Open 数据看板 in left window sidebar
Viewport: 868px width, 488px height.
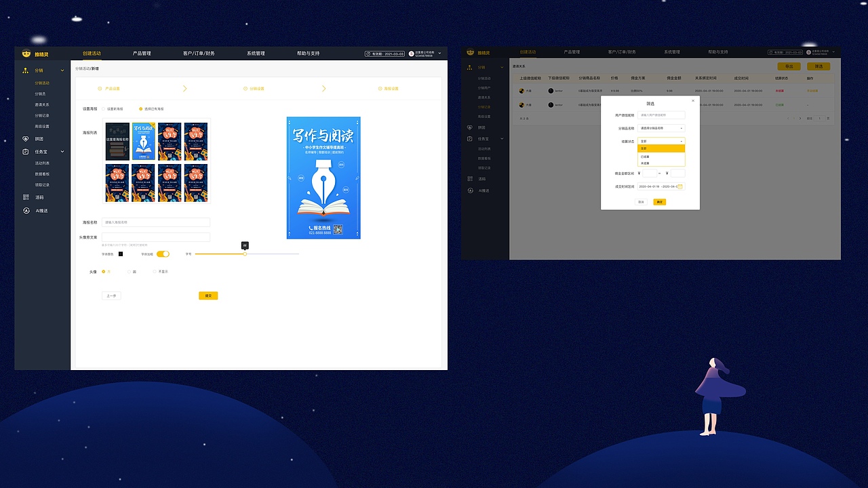coord(42,174)
